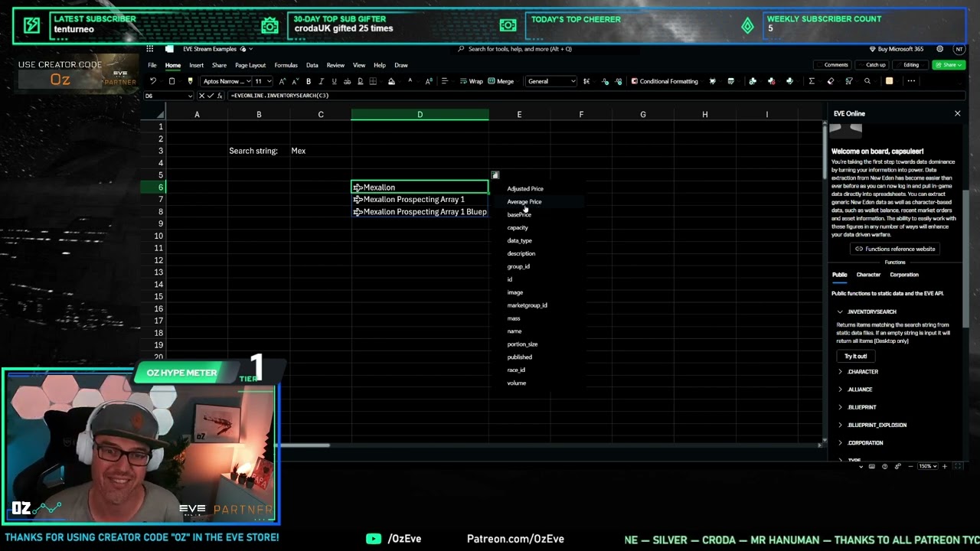980x551 pixels.
Task: Expand the .CORPORATION function
Action: point(840,443)
